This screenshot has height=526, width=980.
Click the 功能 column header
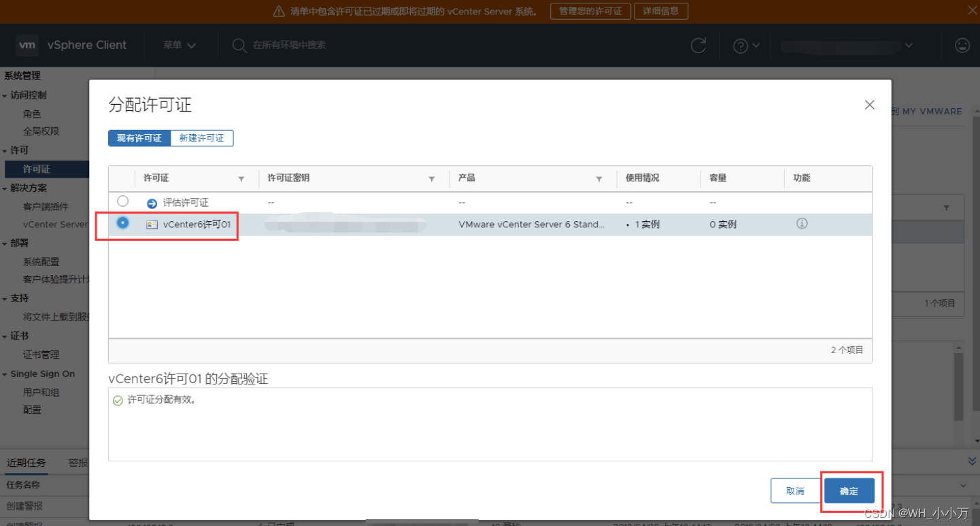[x=802, y=178]
